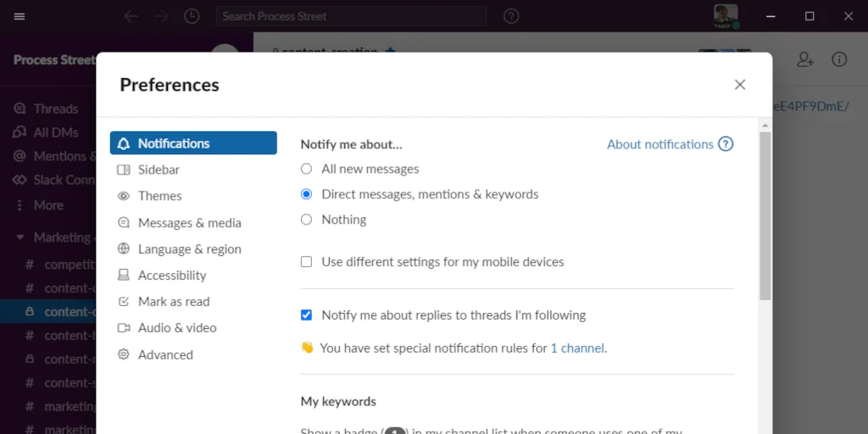
Task: Click the Slack Connect icon
Action: (19, 180)
